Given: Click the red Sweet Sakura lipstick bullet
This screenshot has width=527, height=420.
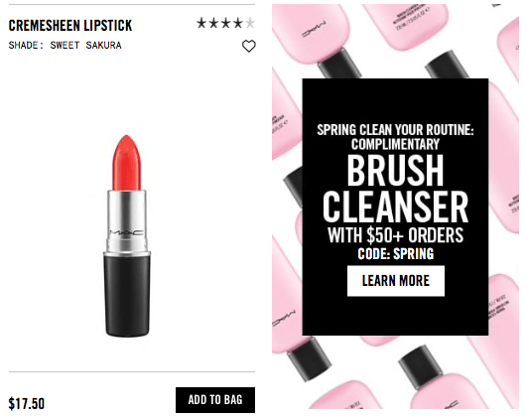Looking at the screenshot, I should click(x=127, y=163).
